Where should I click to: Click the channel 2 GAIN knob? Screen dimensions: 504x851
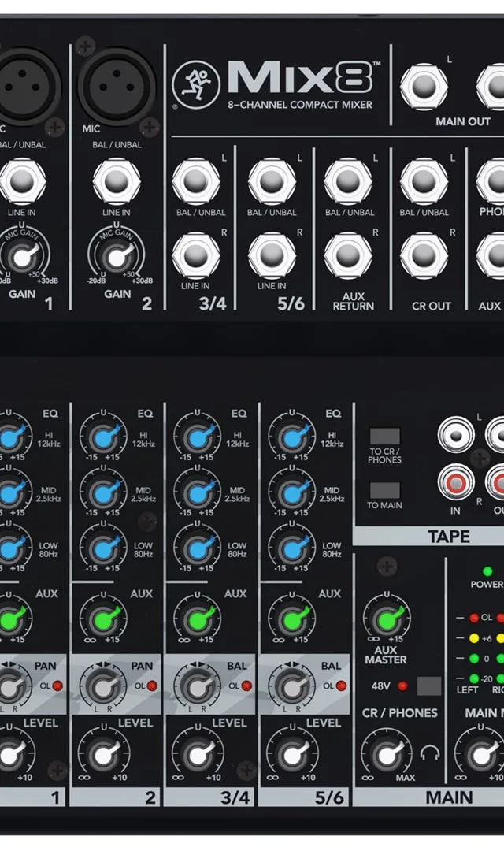116,257
